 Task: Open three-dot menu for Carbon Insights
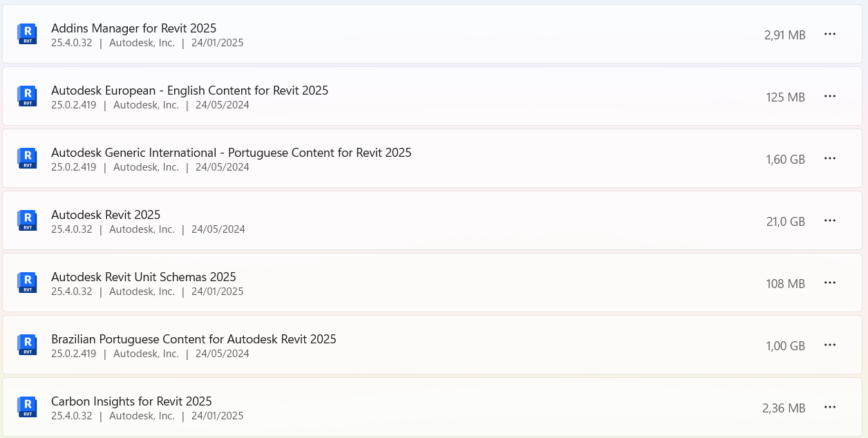click(x=830, y=407)
